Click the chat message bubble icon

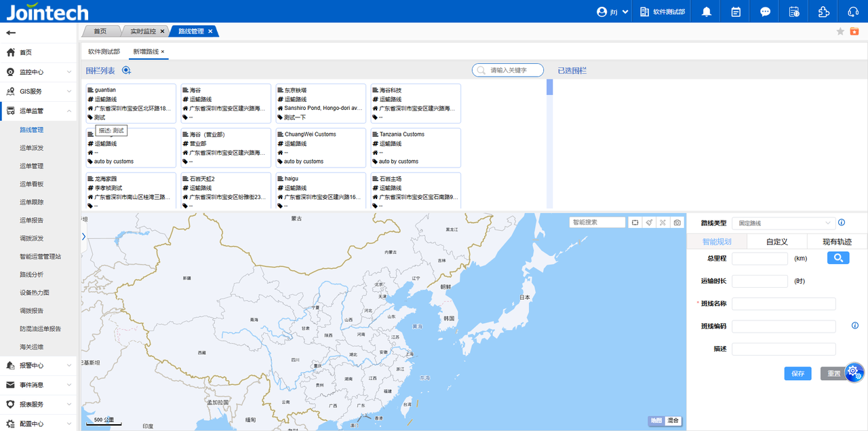tap(765, 12)
